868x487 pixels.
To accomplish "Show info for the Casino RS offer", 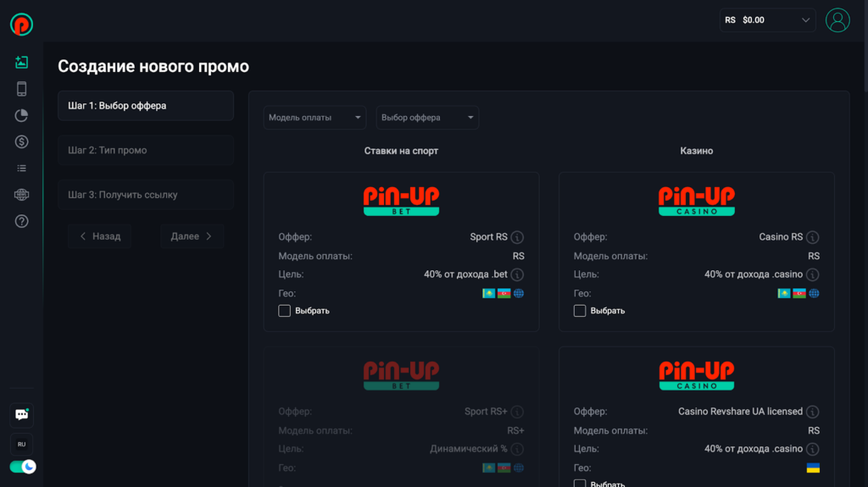I will pyautogui.click(x=813, y=237).
